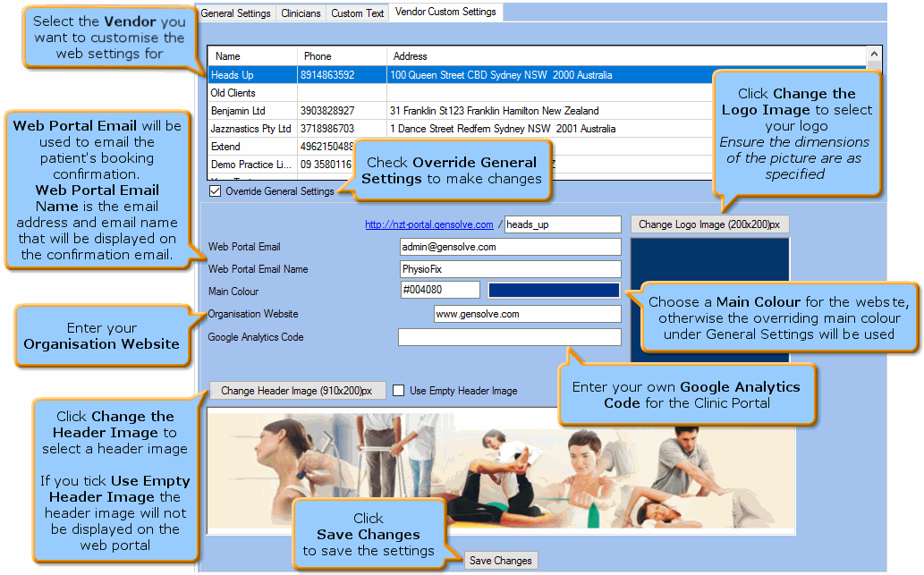
Task: Toggle the Override General Settings checkbox
Action: (215, 191)
